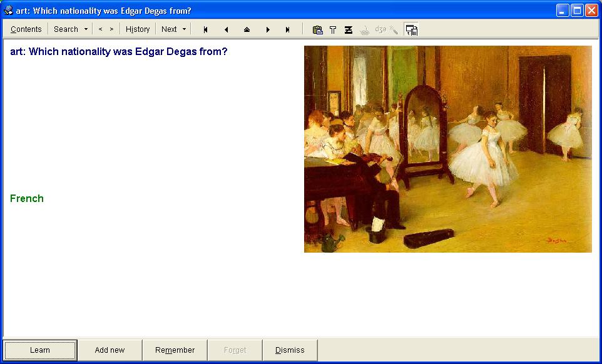Click the parent element up arrow
The height and width of the screenshot is (364, 602).
click(x=247, y=29)
